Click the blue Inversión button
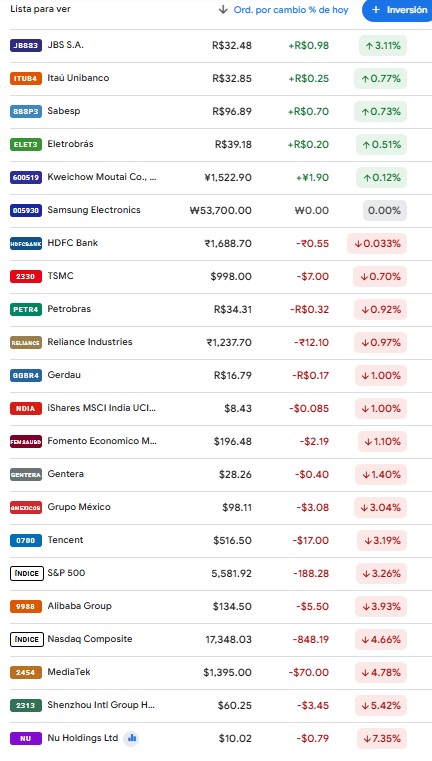 tap(397, 10)
